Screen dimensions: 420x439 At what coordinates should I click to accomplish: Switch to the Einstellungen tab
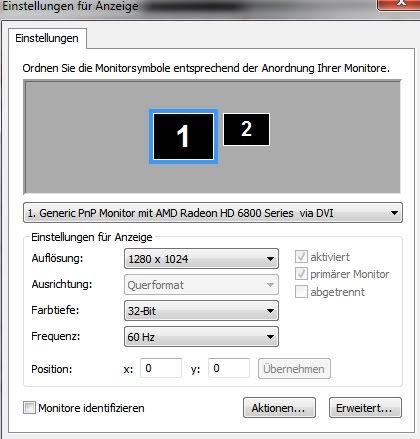(47, 38)
